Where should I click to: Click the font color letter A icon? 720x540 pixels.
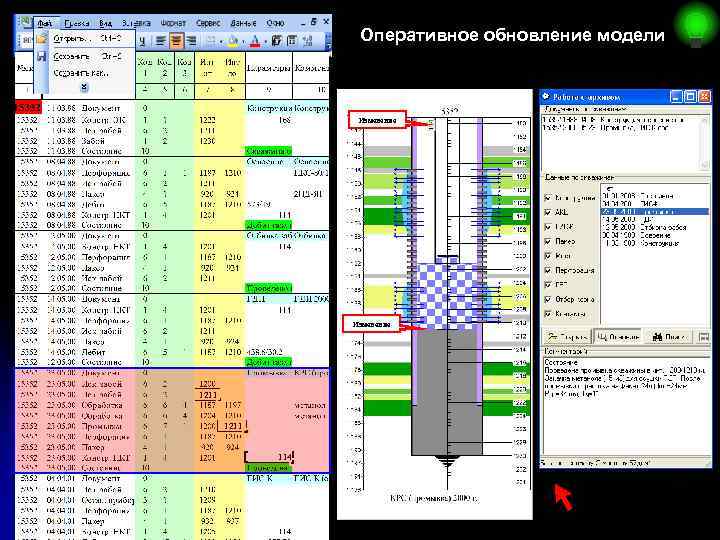255,41
